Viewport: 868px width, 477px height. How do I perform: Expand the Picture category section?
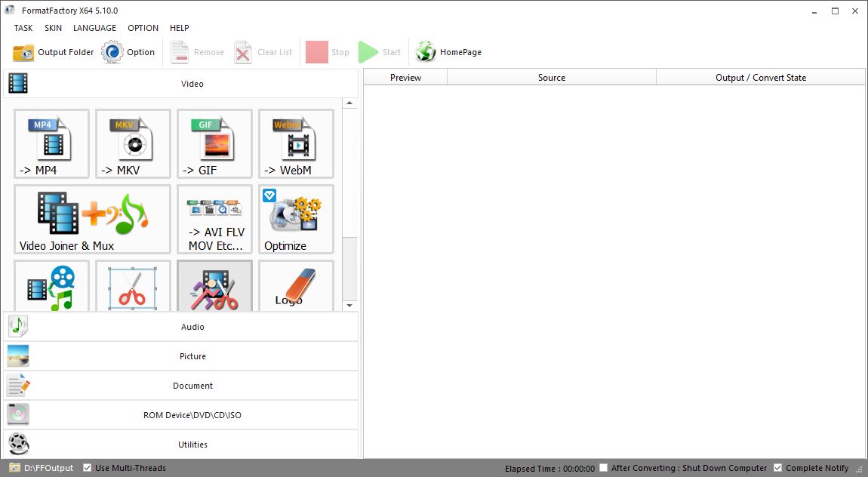click(x=181, y=355)
